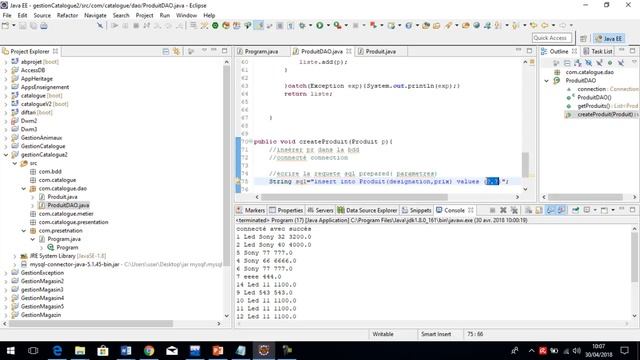640x360 pixels.
Task: Click the Console vertical scrollbar thumb
Action: tap(634, 256)
